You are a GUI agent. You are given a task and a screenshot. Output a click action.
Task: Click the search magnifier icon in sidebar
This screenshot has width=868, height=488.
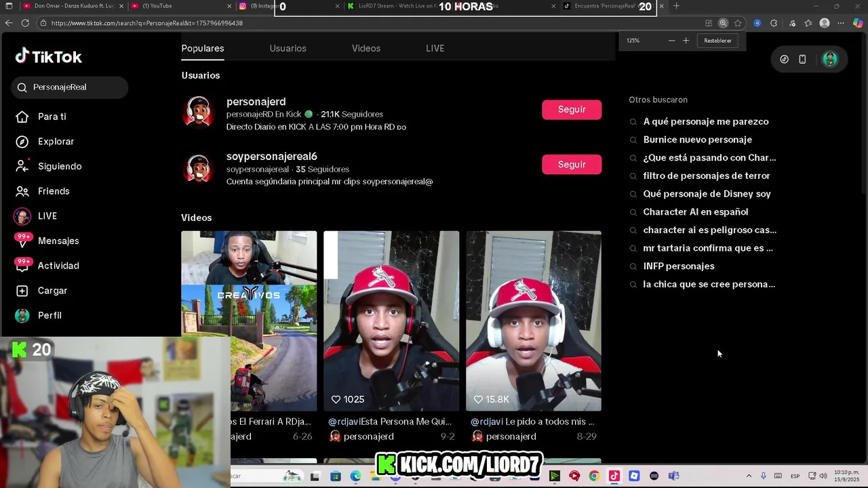[x=22, y=87]
